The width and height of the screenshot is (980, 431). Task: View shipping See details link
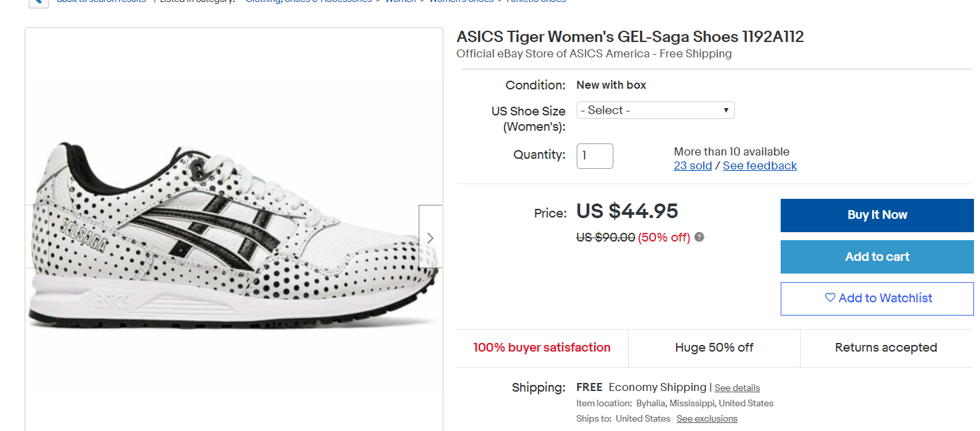point(737,388)
